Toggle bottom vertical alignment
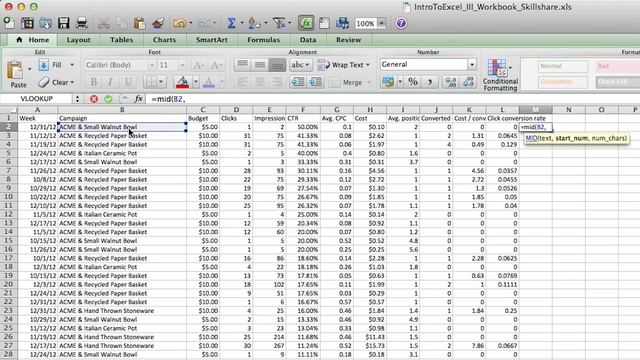This screenshot has height=360, width=640. tap(277, 64)
